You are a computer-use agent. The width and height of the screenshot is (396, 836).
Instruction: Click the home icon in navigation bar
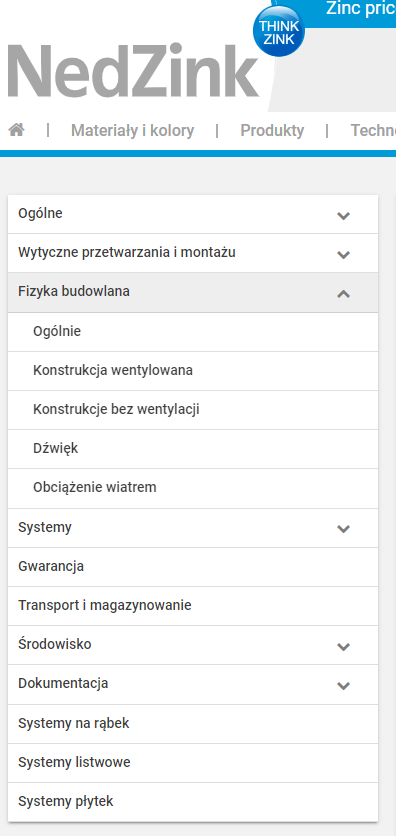[17, 130]
